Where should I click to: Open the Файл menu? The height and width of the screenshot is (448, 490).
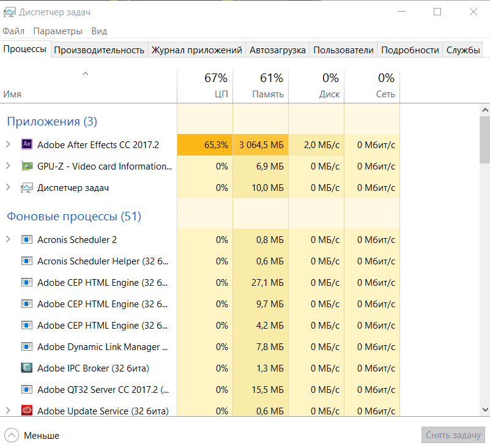(x=13, y=31)
